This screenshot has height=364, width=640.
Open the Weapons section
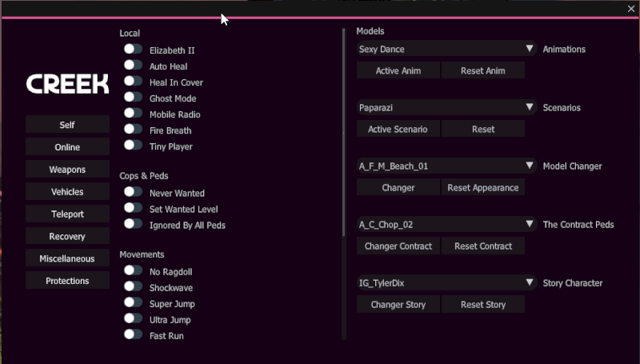[67, 169]
